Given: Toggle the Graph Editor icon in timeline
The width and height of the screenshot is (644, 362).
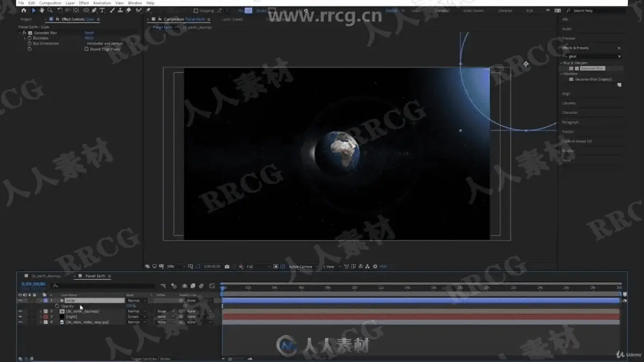Looking at the screenshot, I should coord(212,286).
